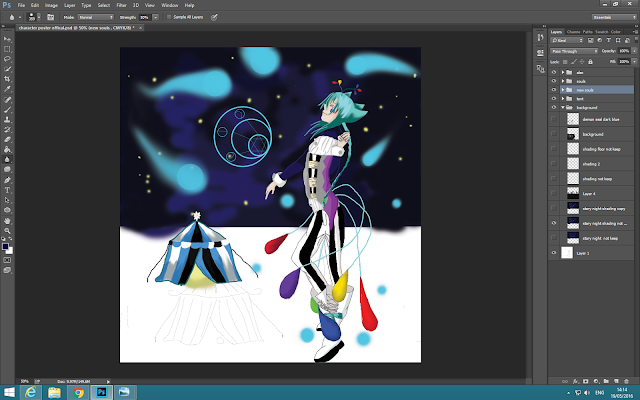The height and width of the screenshot is (400, 640).
Task: Expand the 'alex' layer group
Action: 563,72
